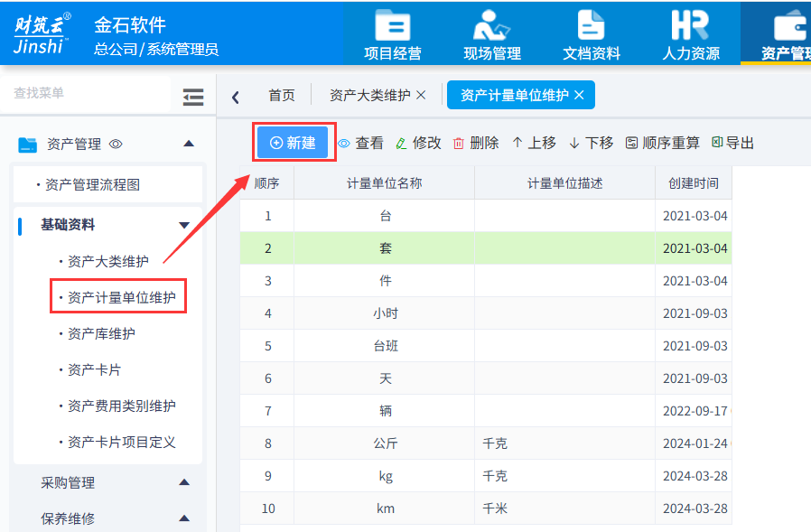The width and height of the screenshot is (811, 532).
Task: Click the date 2022-09-17 cell
Action: (x=694, y=411)
